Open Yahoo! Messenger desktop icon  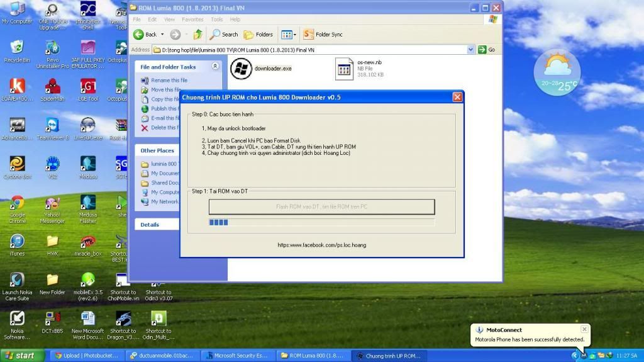pyautogui.click(x=53, y=209)
